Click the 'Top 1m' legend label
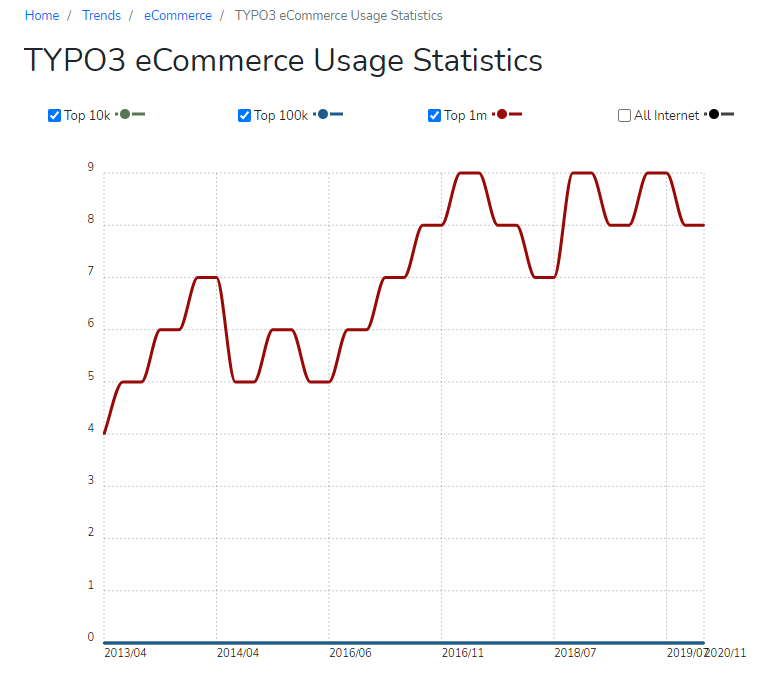 (466, 115)
